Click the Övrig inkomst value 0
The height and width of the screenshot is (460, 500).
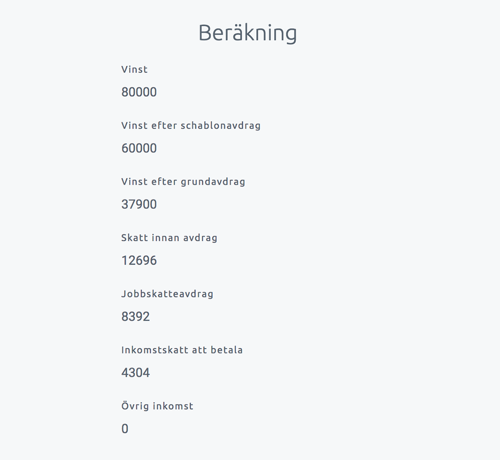[125, 429]
